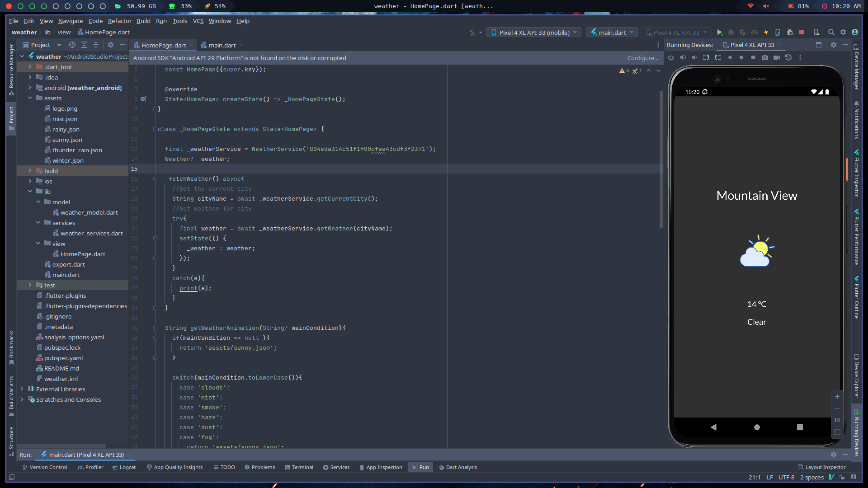
Task: Click the emulator power button icon
Action: click(x=671, y=57)
